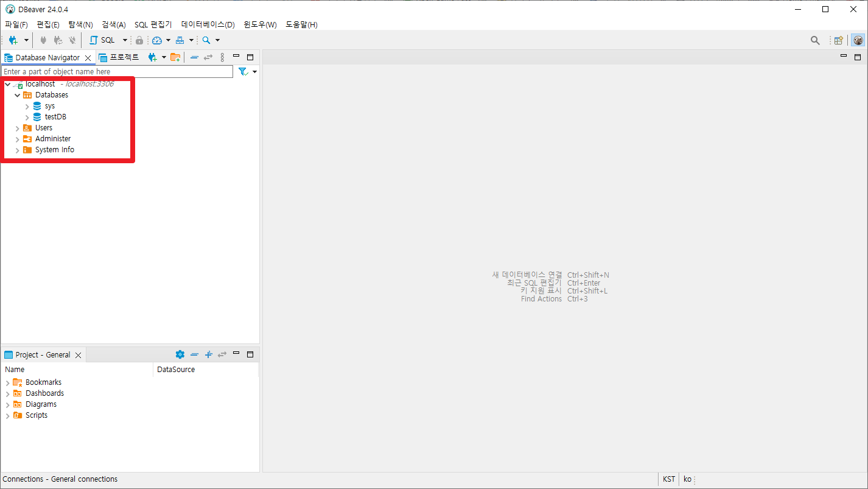The height and width of the screenshot is (489, 868).
Task: Minimize the Project - General panel
Action: coord(236,353)
